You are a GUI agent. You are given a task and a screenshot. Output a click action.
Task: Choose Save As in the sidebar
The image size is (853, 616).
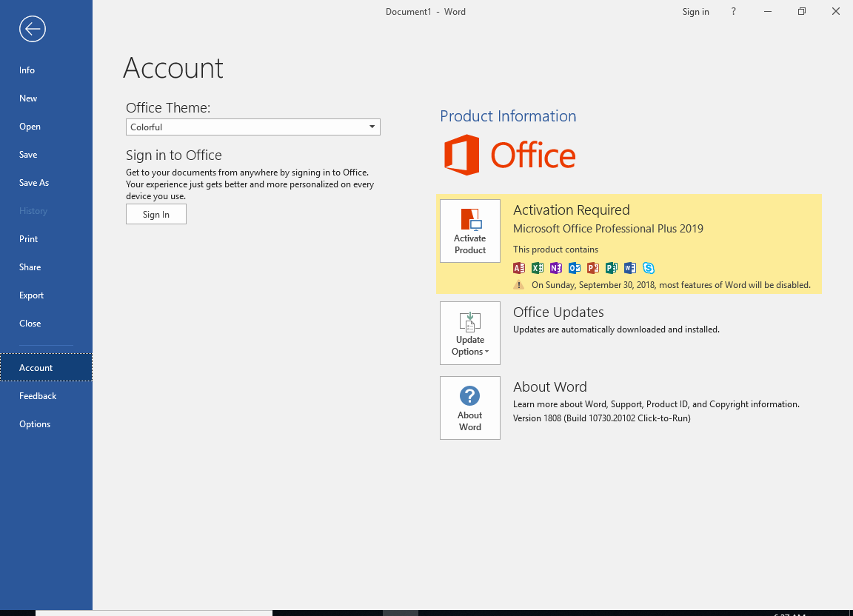click(x=46, y=183)
